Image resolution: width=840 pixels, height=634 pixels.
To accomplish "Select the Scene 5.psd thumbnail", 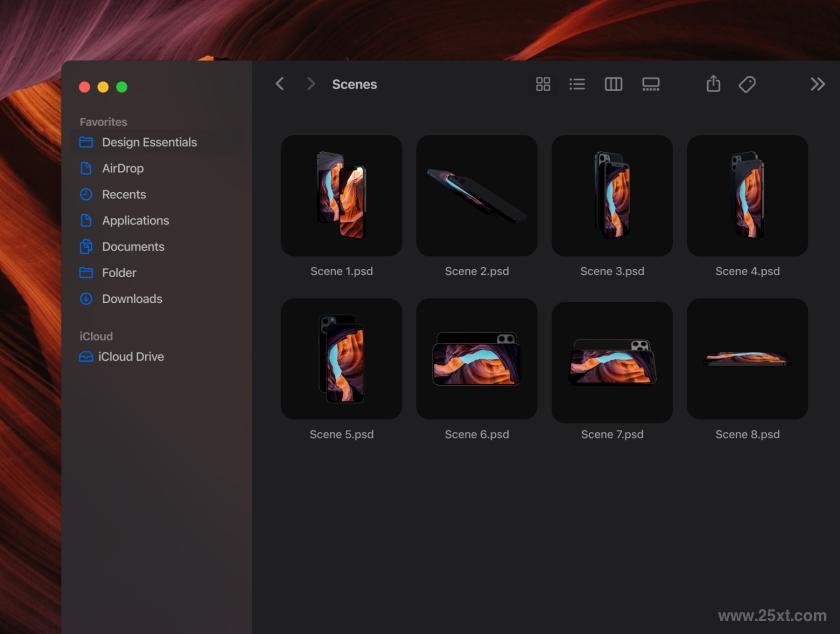I will point(341,359).
